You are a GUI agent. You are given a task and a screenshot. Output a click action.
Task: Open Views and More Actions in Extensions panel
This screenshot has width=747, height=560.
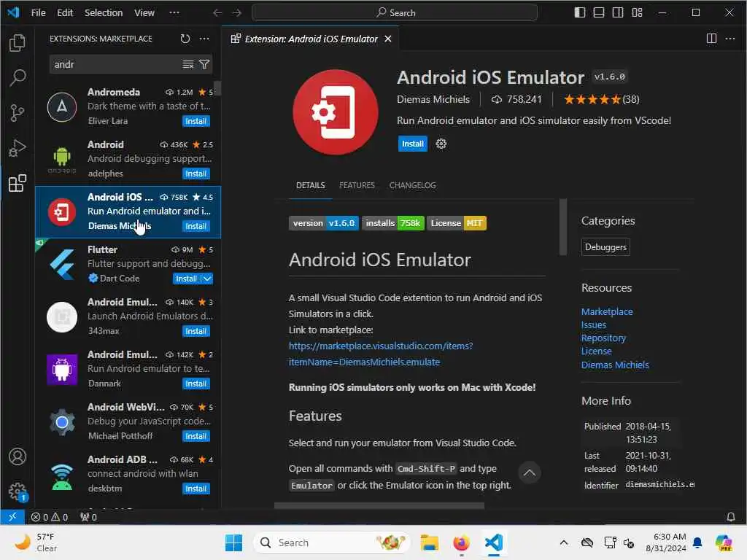click(204, 39)
